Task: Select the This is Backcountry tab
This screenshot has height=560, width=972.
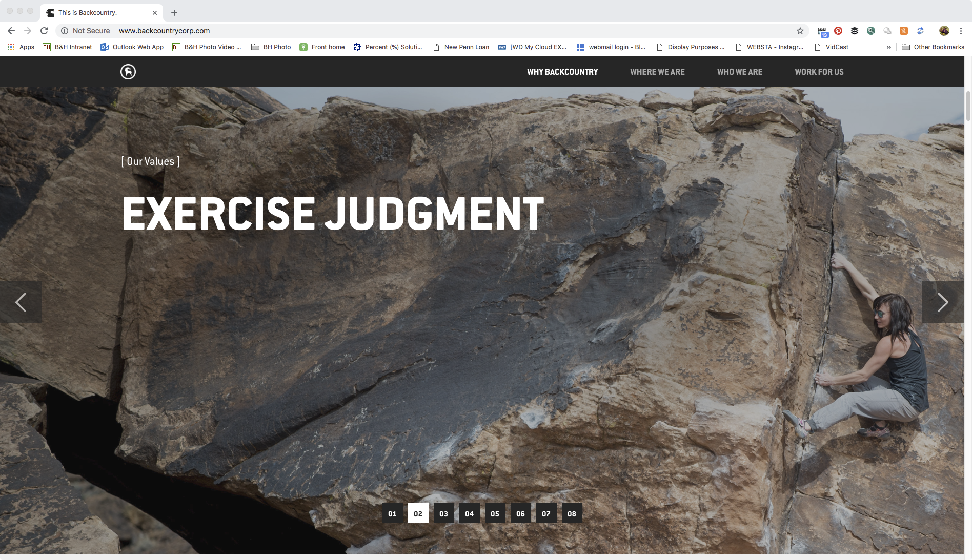Action: (x=102, y=13)
